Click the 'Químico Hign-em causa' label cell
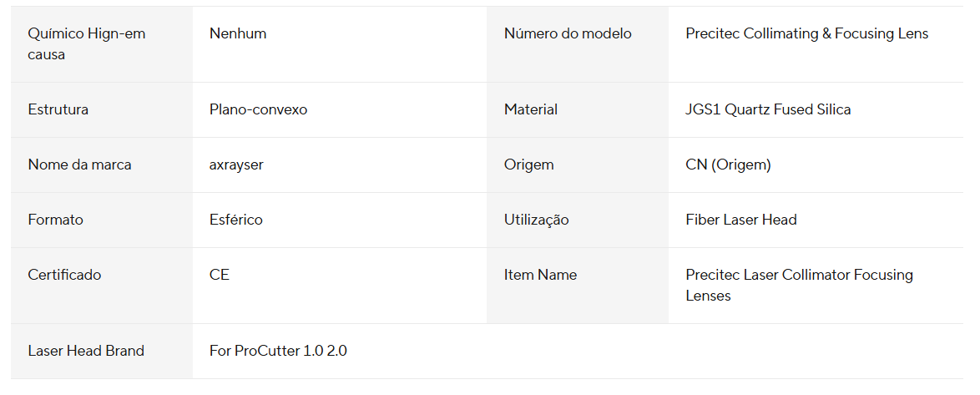 point(102,43)
